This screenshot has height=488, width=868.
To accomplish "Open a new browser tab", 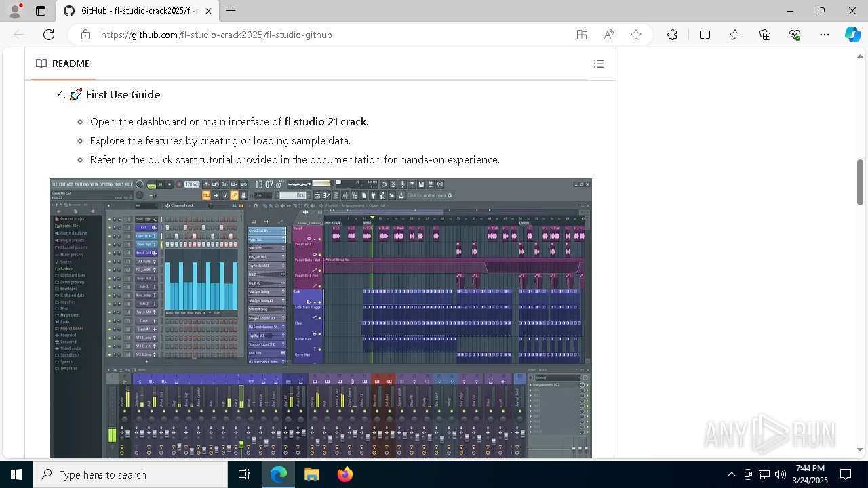I will 231,11.
